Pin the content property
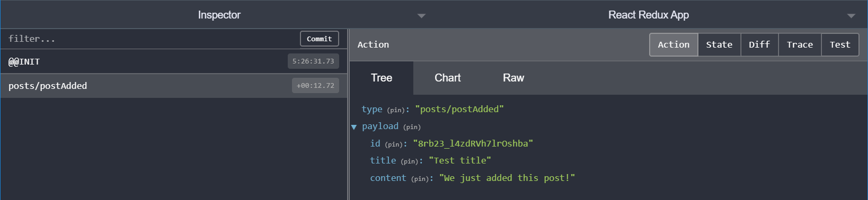868x200 pixels. tap(421, 179)
